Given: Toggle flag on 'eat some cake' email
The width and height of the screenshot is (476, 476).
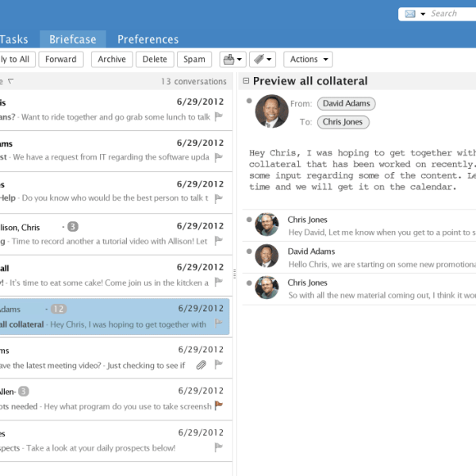Looking at the screenshot, I should tap(219, 282).
